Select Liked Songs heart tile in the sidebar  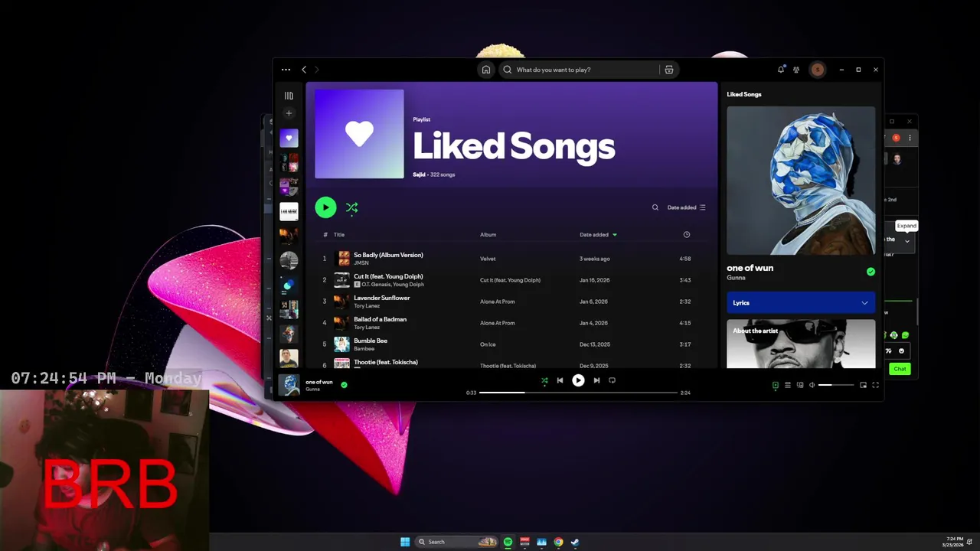click(x=289, y=139)
